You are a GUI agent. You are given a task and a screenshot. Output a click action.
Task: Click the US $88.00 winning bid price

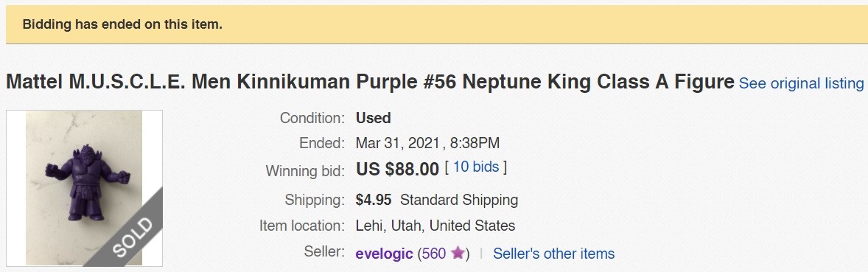[x=397, y=170]
